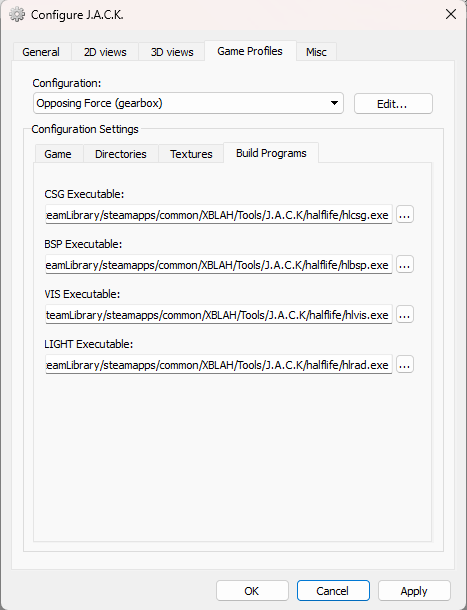This screenshot has height=610, width=467.
Task: Open the 3D views tab
Action: 172,52
